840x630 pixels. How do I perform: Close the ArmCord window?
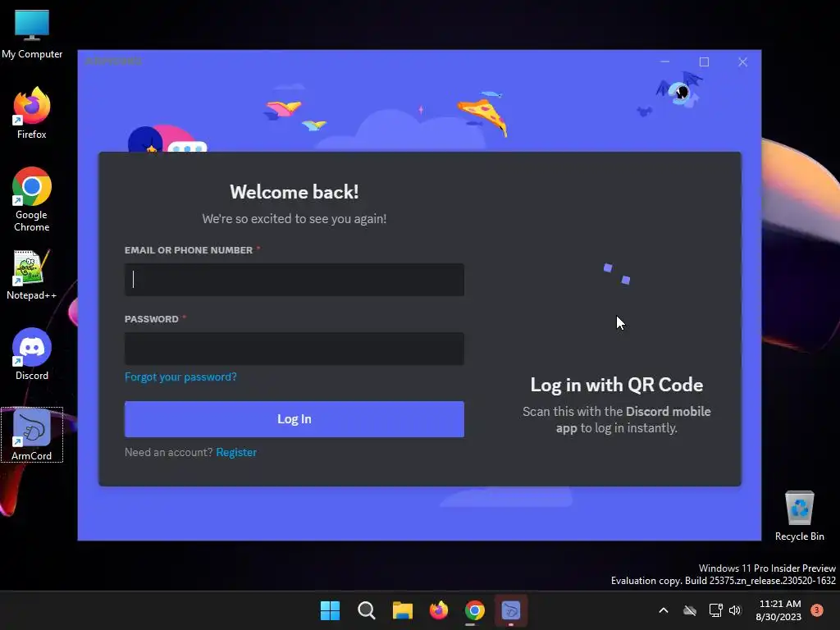[x=742, y=62]
